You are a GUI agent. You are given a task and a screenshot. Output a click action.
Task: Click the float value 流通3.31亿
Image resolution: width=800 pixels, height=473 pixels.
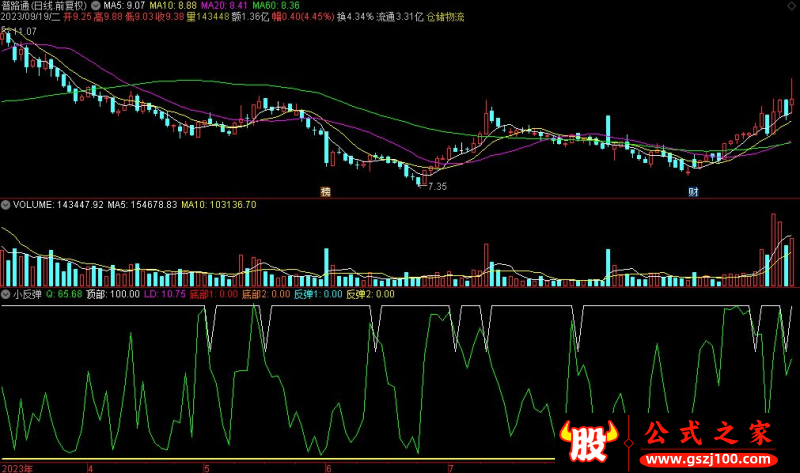[x=400, y=17]
